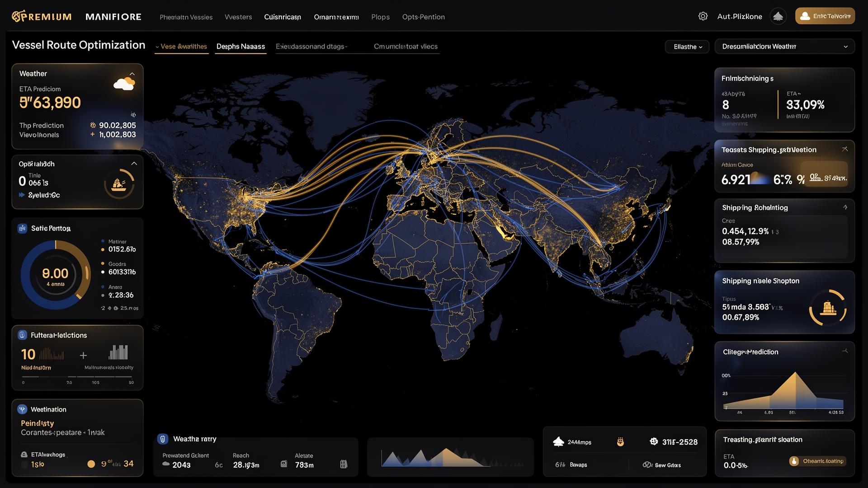Viewport: 868px width, 488px height.
Task: Click the 33,09% ETA value
Action: click(805, 105)
